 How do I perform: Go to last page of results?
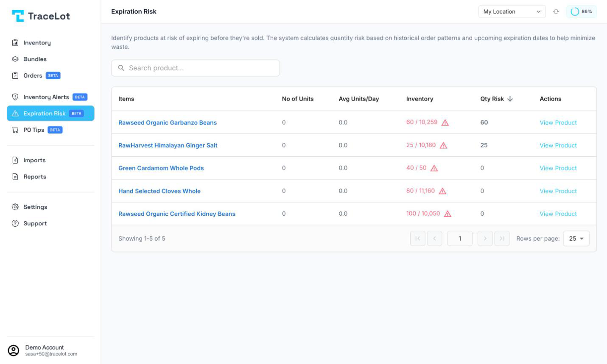click(502, 239)
